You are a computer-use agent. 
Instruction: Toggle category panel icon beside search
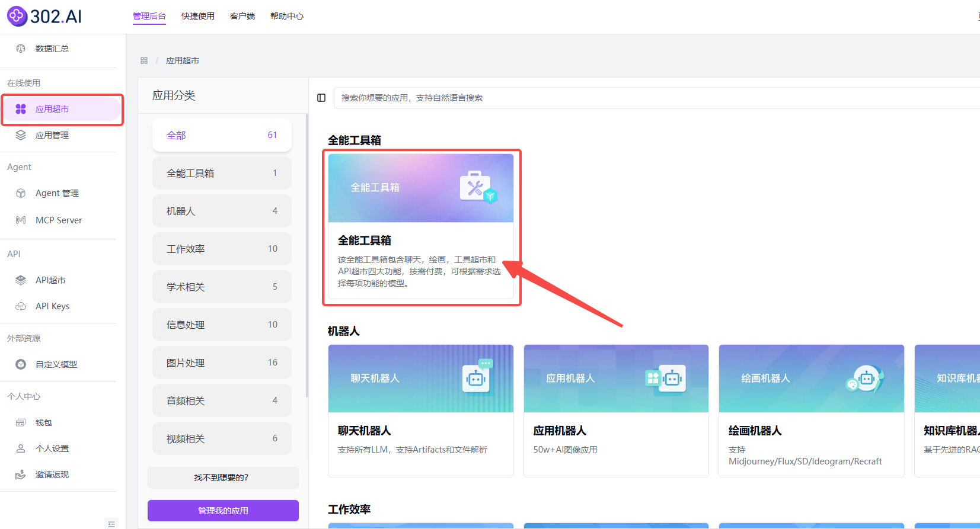(x=321, y=98)
